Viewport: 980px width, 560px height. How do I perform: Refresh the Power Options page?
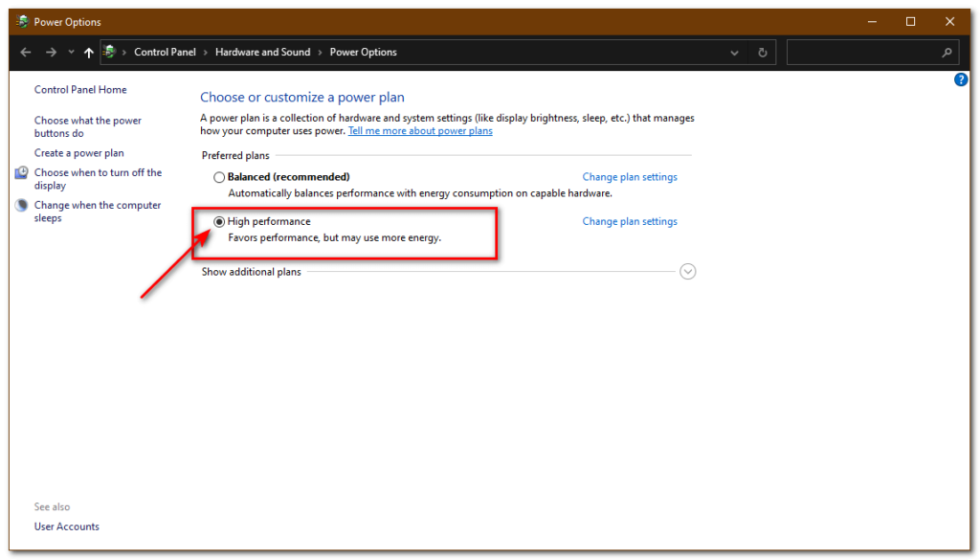coord(763,53)
